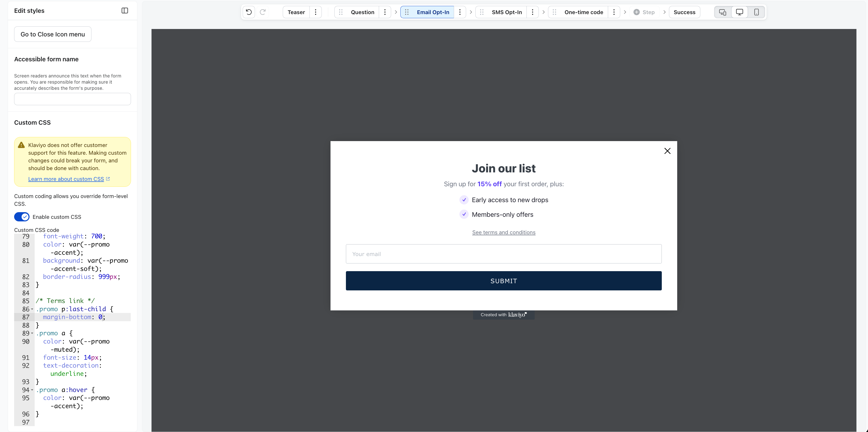Click the font-weight: 700 code line
This screenshot has height=432, width=868.
click(x=74, y=236)
